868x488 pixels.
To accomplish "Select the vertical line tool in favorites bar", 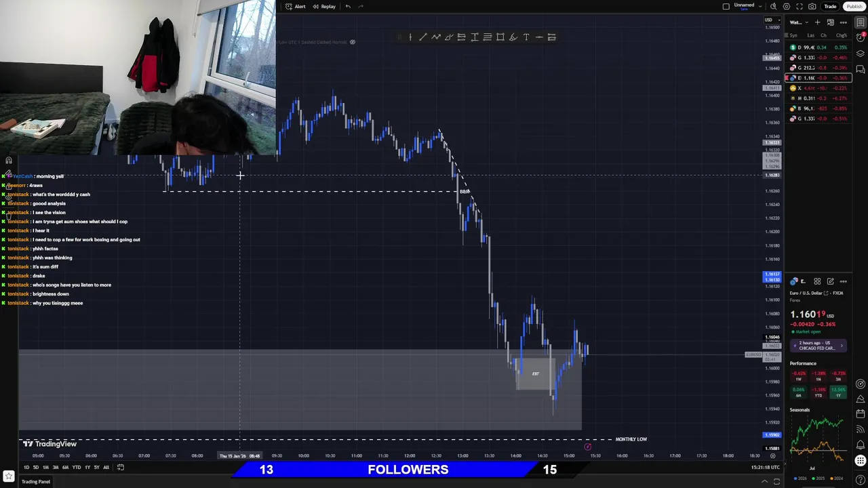I will tap(410, 37).
